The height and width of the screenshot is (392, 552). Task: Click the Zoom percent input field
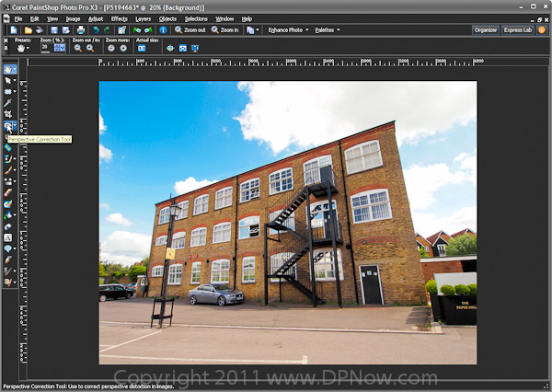(x=46, y=48)
